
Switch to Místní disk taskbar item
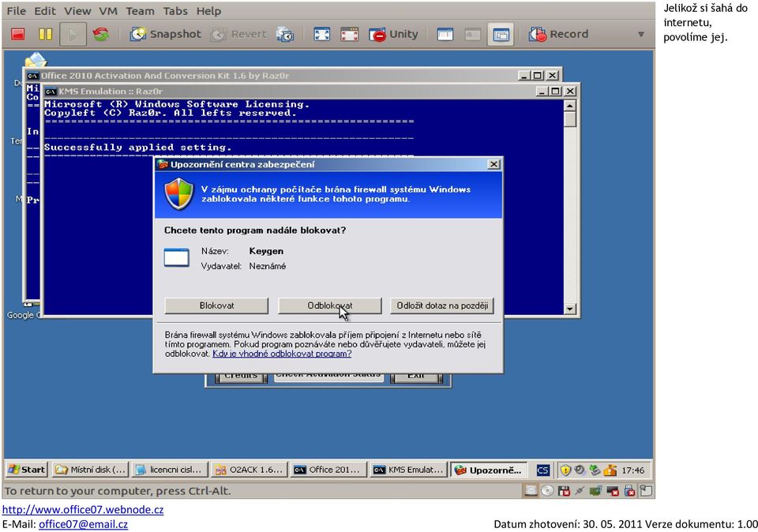coord(90,469)
